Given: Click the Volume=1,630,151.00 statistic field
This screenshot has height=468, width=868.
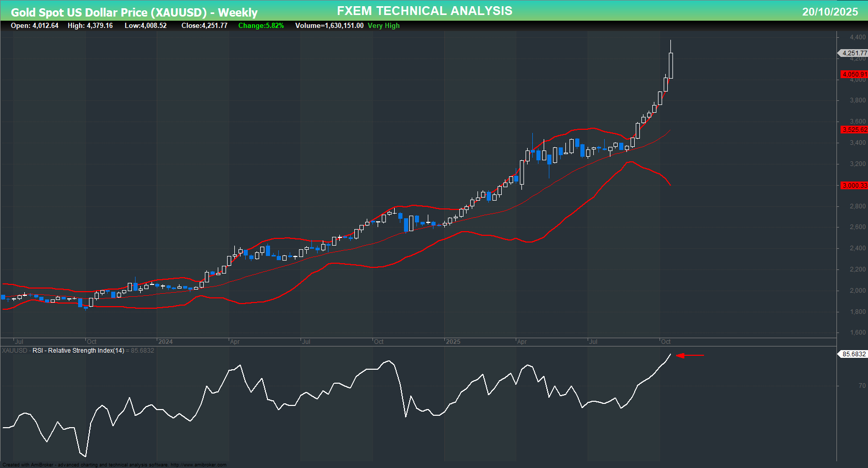Looking at the screenshot, I should (328, 25).
